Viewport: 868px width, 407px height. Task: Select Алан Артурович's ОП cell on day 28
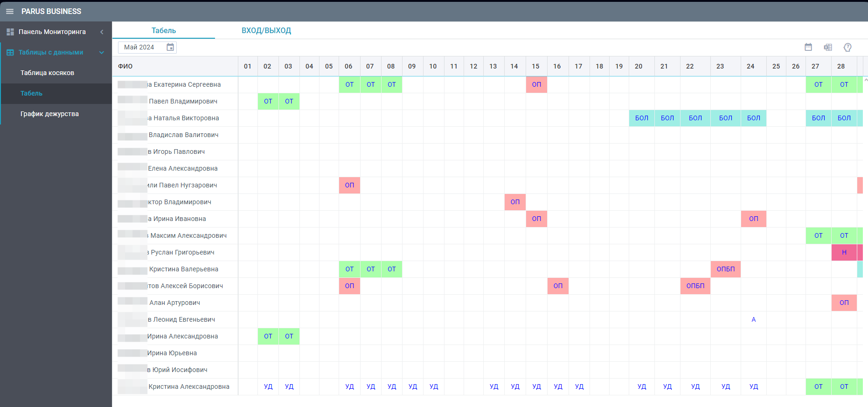pyautogui.click(x=844, y=303)
